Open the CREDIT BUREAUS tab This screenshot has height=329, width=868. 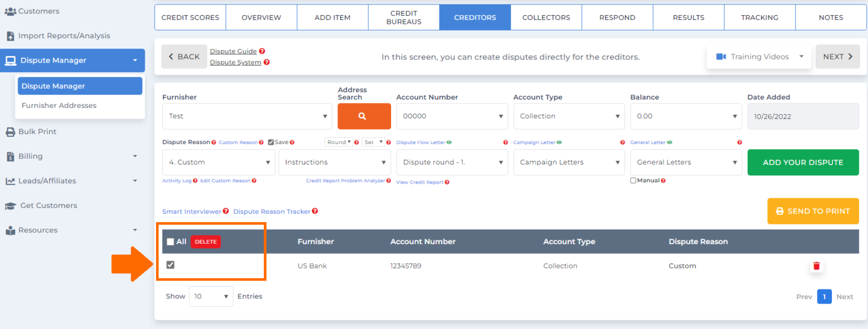tap(403, 17)
